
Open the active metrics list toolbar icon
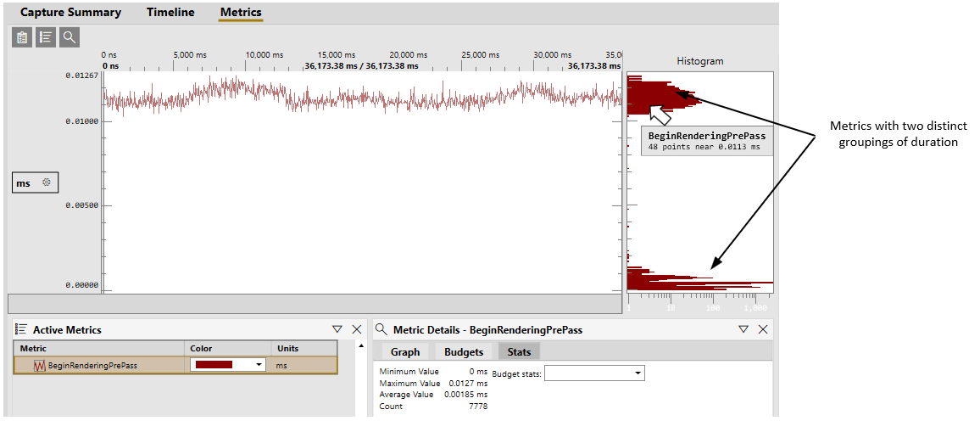coord(46,37)
